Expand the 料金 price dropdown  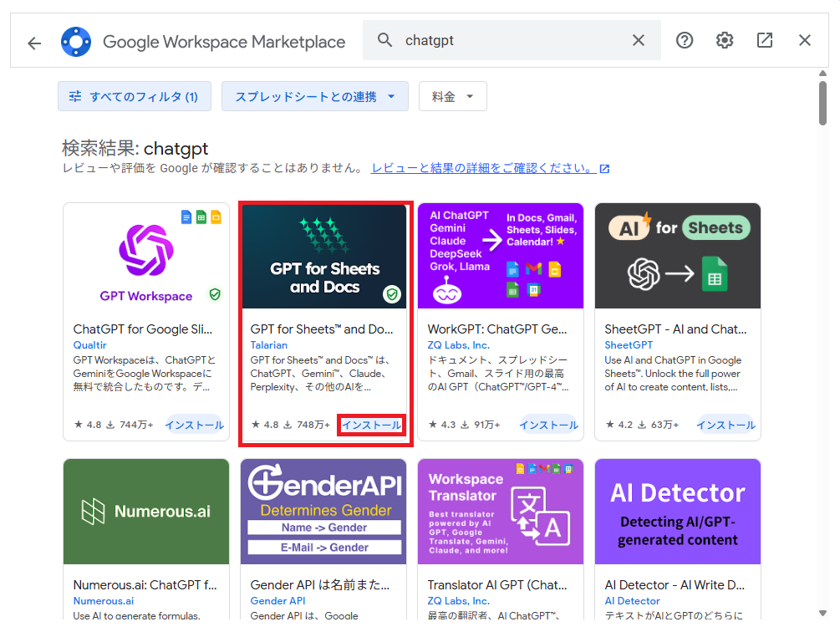click(x=453, y=96)
